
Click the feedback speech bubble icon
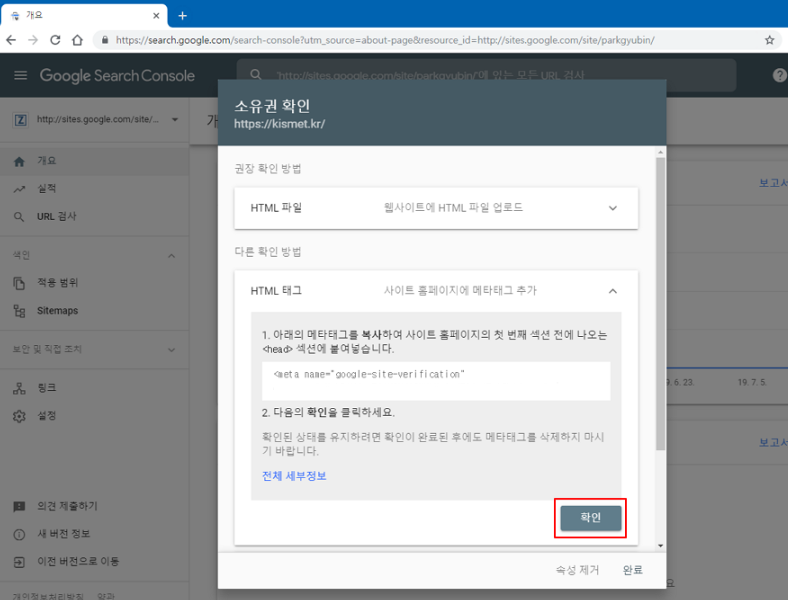19,507
